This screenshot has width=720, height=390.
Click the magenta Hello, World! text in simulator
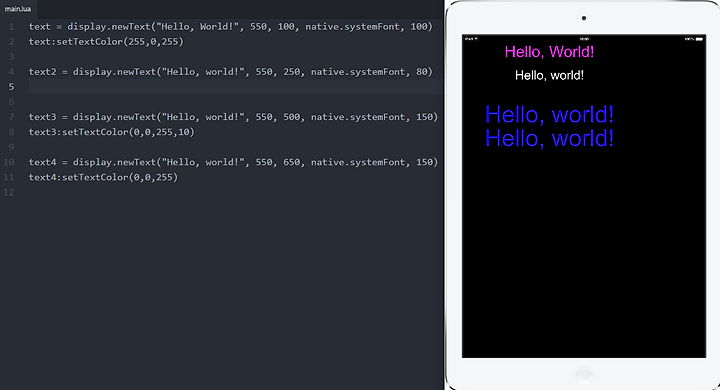(549, 52)
